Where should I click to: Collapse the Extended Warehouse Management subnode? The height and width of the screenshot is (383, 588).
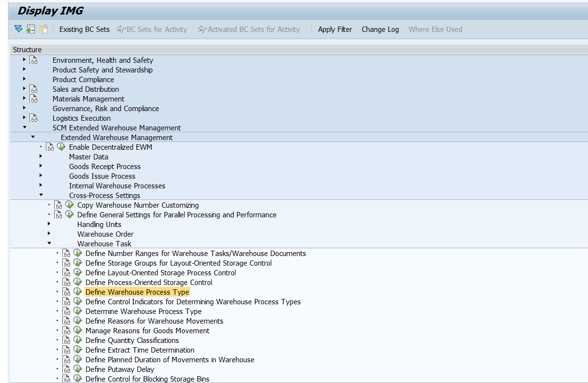pos(32,137)
